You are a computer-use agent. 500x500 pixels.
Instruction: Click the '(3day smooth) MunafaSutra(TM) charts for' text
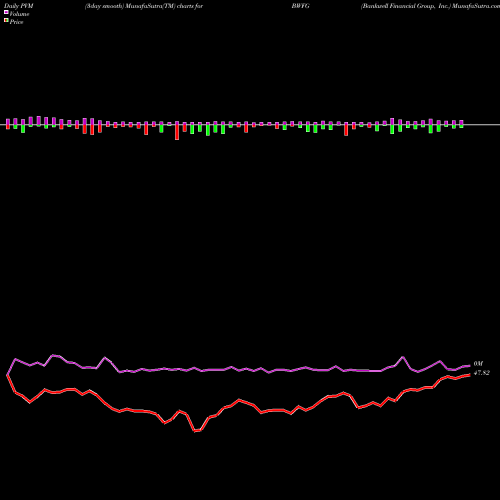(x=144, y=6)
